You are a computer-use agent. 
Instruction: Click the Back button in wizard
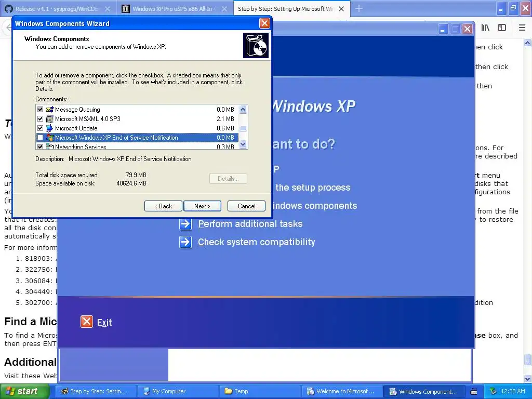click(163, 206)
